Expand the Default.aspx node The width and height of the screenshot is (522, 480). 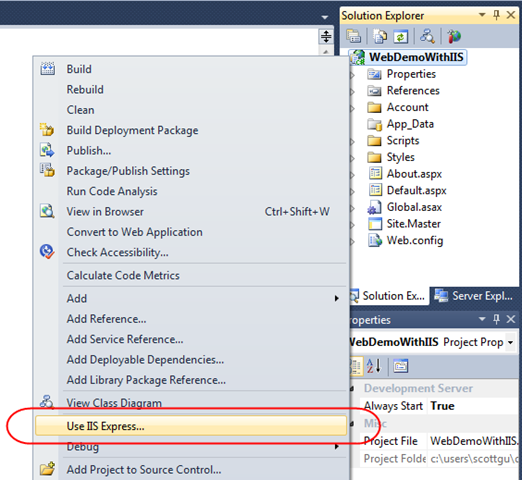(x=353, y=191)
